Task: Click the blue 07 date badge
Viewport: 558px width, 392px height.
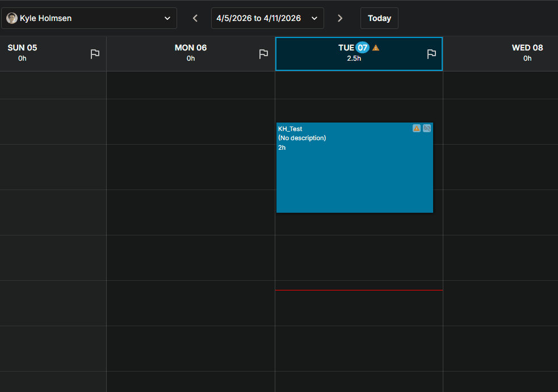Action: pyautogui.click(x=362, y=48)
